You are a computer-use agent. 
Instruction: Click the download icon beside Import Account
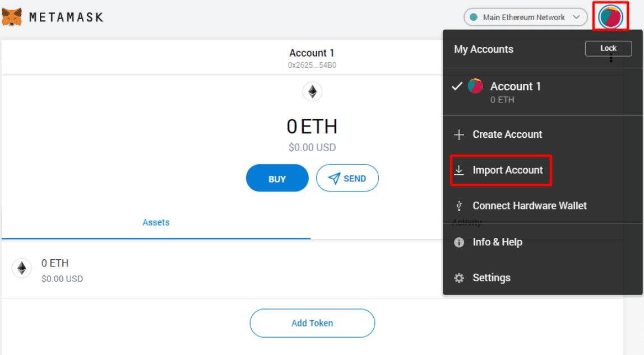[x=459, y=170]
